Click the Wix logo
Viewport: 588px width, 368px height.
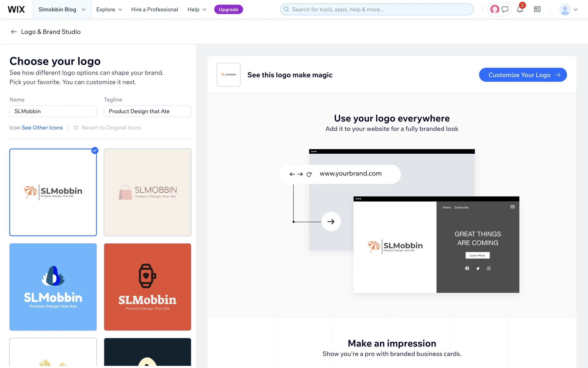16,9
